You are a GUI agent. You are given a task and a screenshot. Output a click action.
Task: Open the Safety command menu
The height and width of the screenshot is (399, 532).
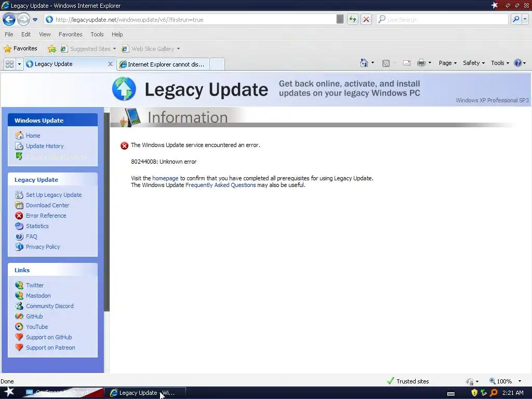(x=474, y=63)
